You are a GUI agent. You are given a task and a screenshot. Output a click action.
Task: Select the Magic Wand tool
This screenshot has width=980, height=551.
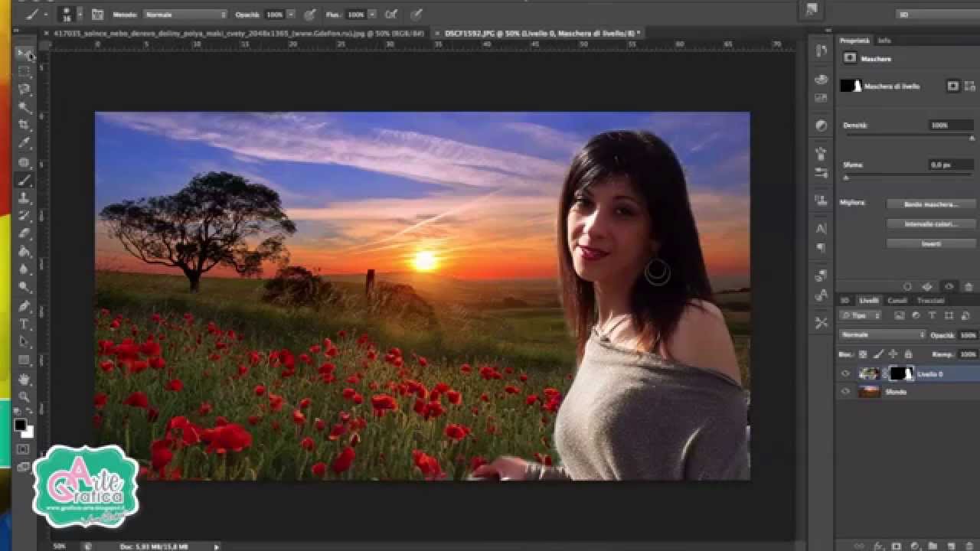(x=24, y=108)
